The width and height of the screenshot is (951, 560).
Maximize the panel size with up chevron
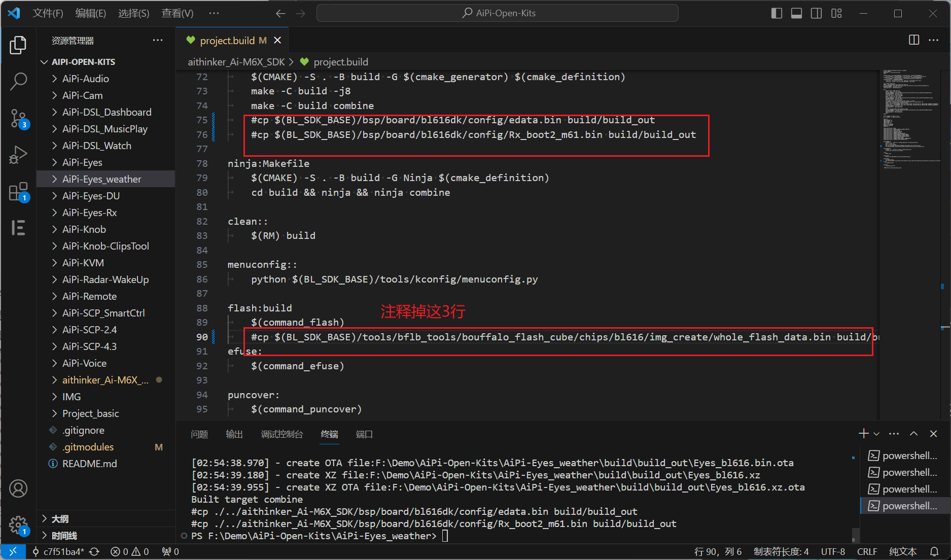913,434
